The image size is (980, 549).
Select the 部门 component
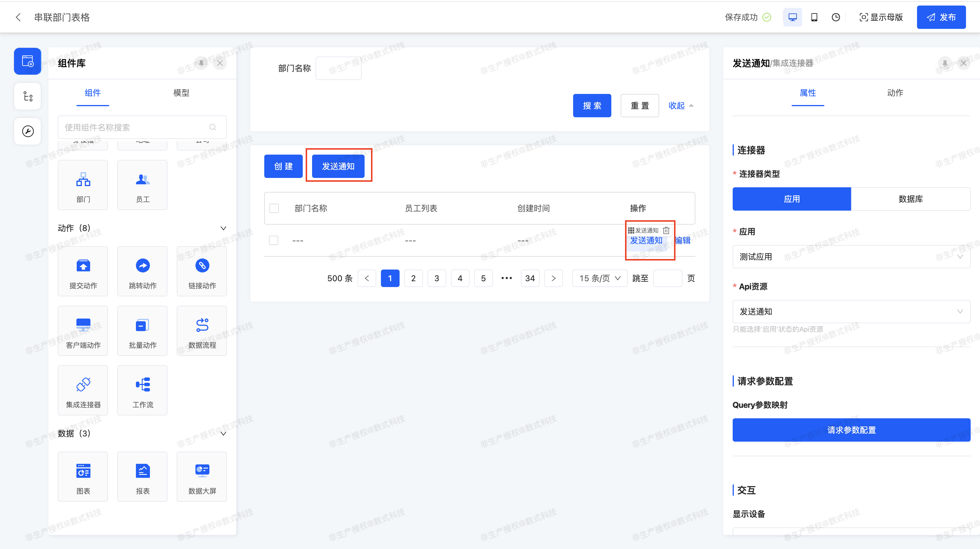pos(83,185)
